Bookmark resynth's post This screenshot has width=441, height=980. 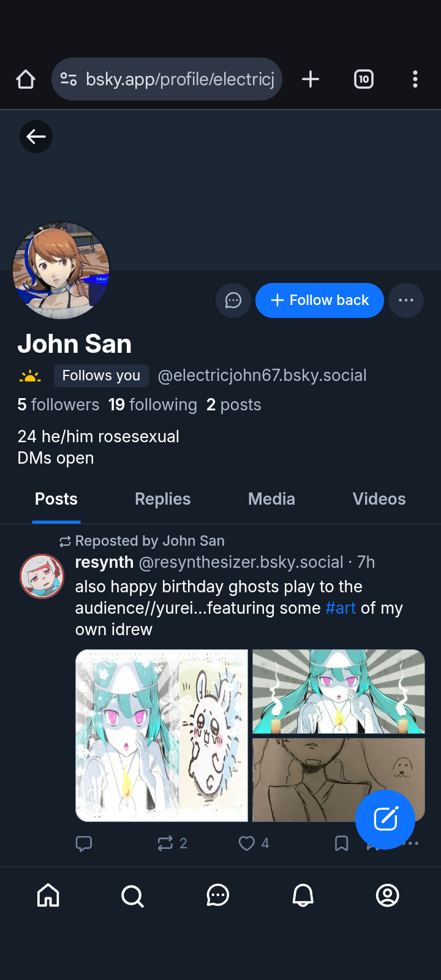[x=341, y=843]
